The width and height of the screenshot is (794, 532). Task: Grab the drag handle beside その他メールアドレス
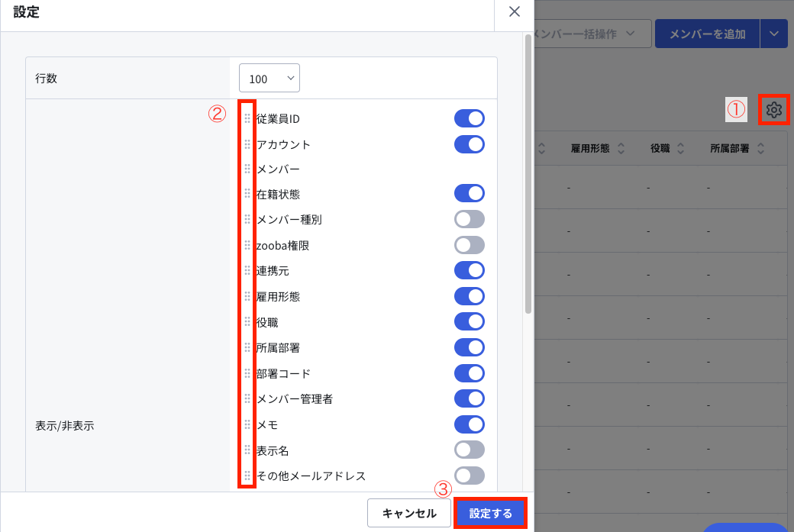[247, 476]
